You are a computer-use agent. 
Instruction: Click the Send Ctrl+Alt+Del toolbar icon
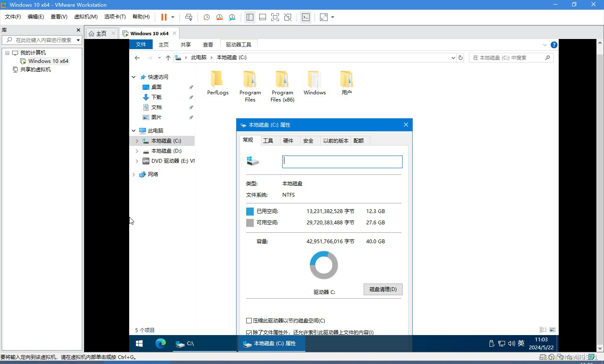pos(189,17)
